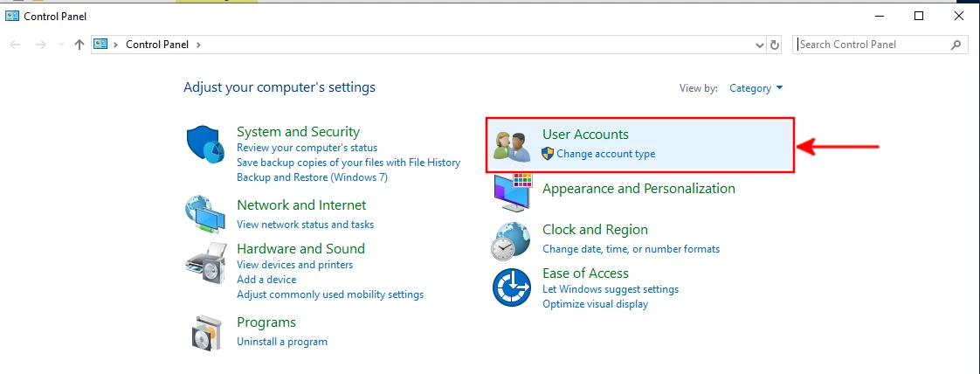Click the search magnifier icon
Image resolution: width=980 pixels, height=374 pixels.
coord(956,45)
